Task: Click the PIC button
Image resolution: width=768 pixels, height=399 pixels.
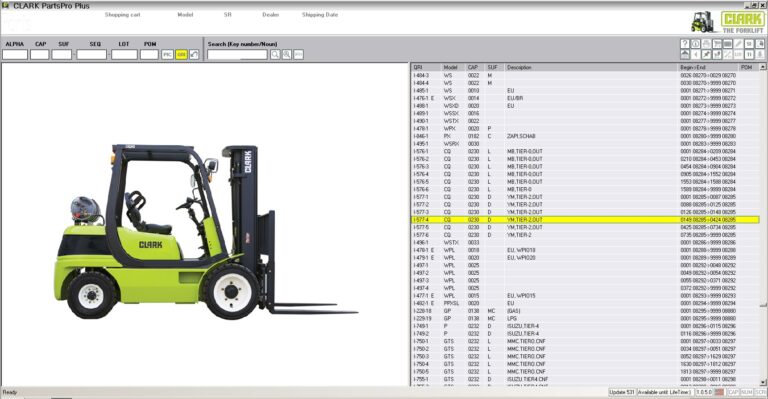Action: coord(167,54)
